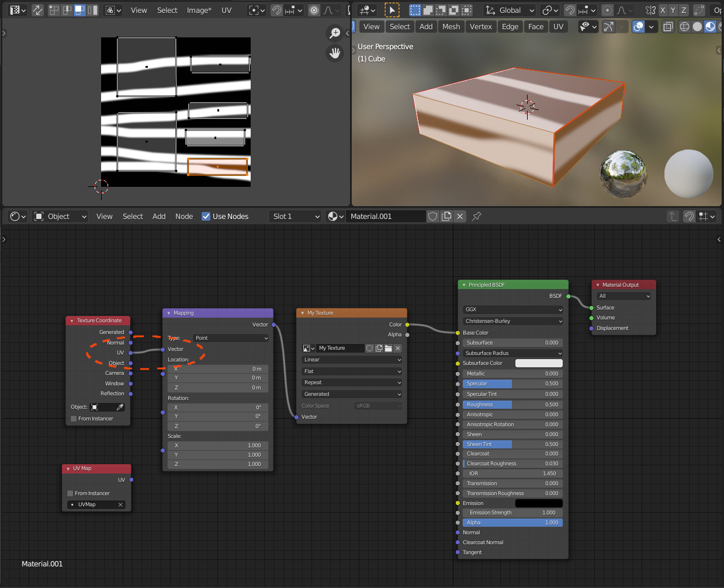Activate the Tweak tool in the viewport toolbar

point(392,10)
